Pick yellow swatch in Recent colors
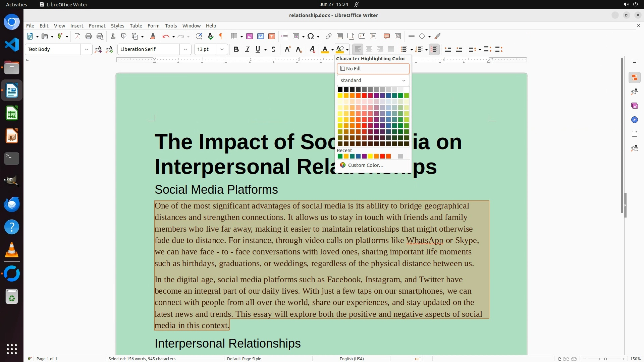Screen dimensions: 644x362 click(370, 156)
